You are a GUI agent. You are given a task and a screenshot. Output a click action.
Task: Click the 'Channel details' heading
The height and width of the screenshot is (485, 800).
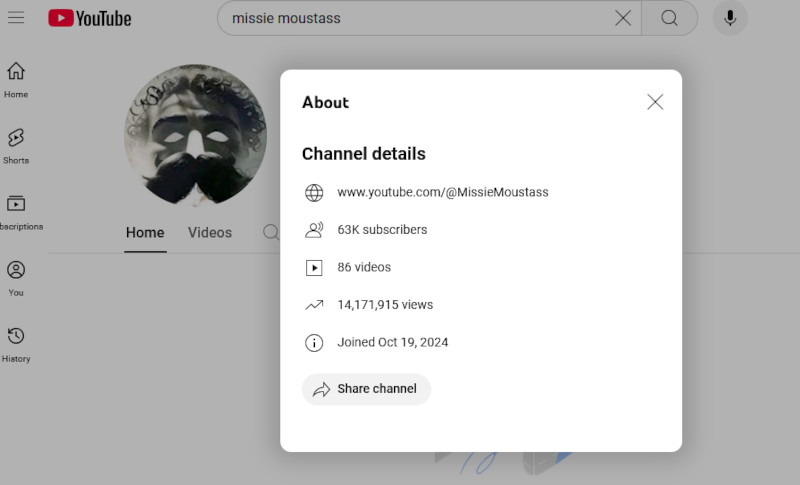pyautogui.click(x=363, y=154)
